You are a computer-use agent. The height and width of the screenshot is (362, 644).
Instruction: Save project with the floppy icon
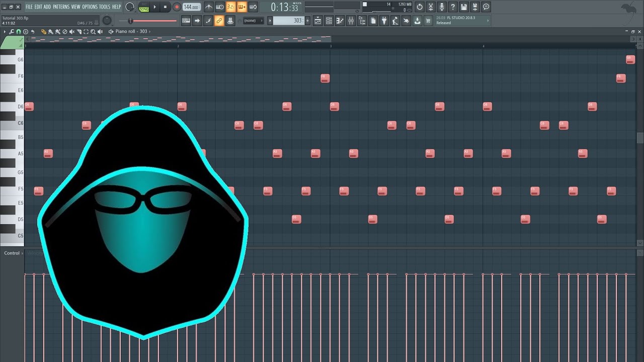[x=464, y=7]
